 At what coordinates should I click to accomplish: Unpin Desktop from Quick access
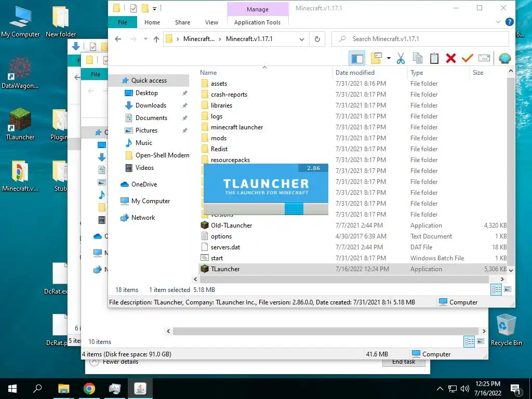[x=184, y=93]
